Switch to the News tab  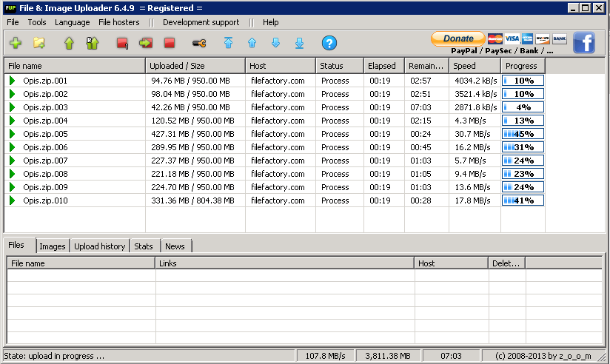point(175,246)
